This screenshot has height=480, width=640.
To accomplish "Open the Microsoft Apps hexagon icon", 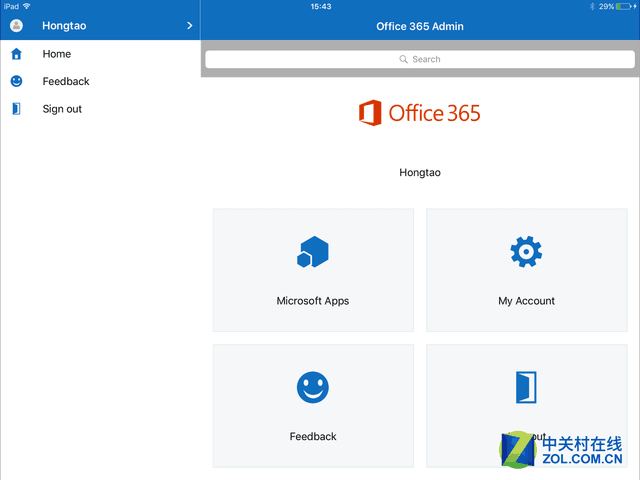I will [x=313, y=253].
